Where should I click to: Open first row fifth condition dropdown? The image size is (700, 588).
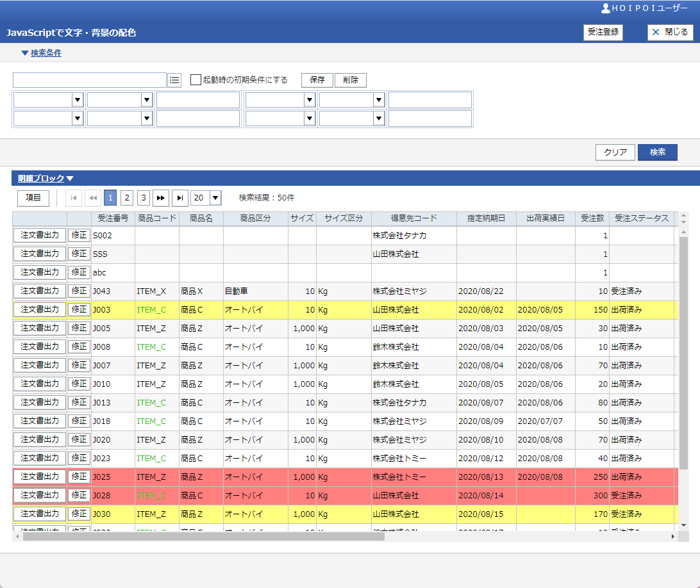379,100
